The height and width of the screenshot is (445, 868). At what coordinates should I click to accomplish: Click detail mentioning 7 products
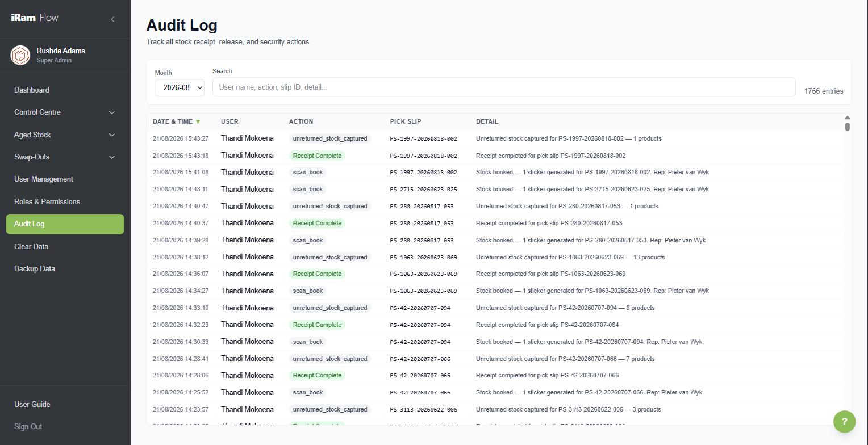click(565, 359)
